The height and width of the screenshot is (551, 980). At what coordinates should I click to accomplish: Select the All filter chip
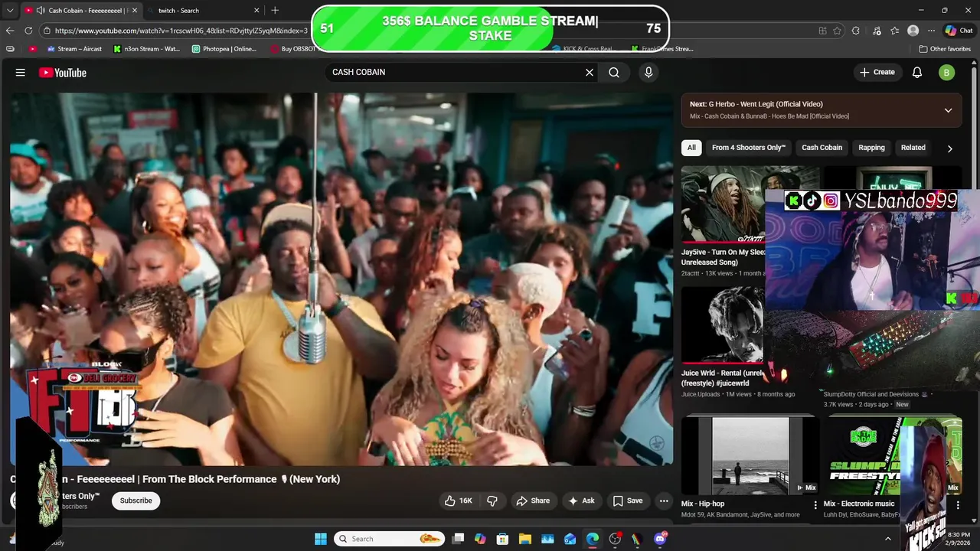pos(691,148)
